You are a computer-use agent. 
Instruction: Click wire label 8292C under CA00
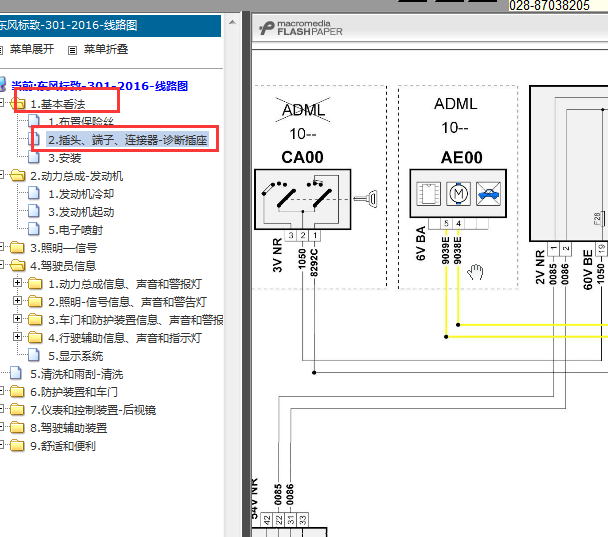(314, 262)
